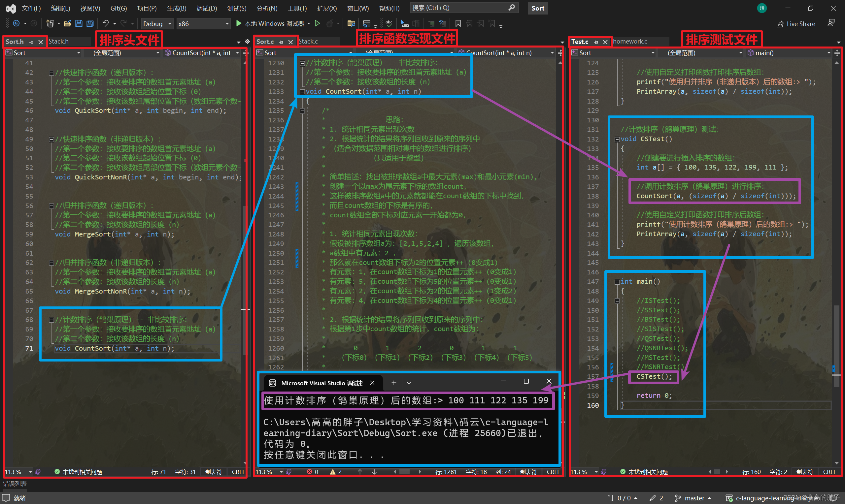845x504 pixels.
Task: Click the Undo arrow icon
Action: 105,23
